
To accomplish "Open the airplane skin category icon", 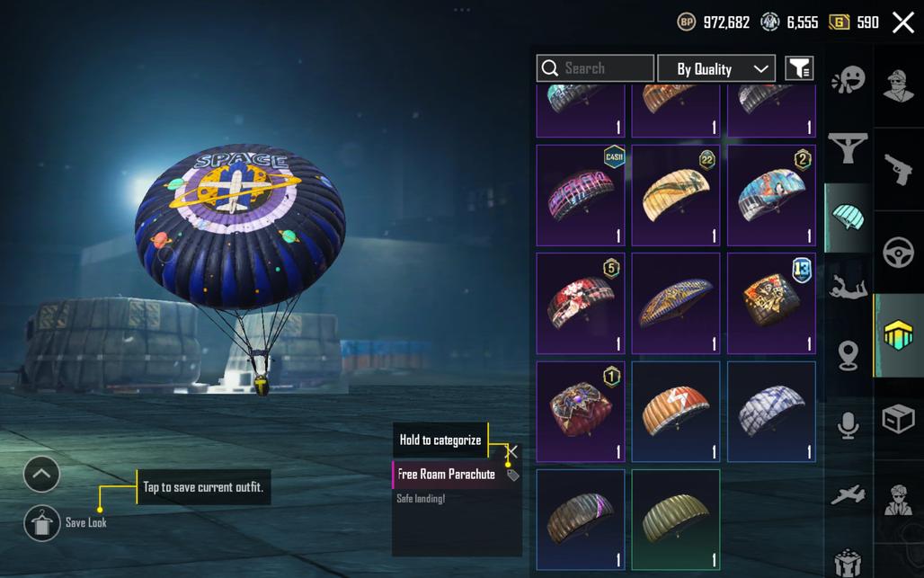I will click(x=848, y=495).
